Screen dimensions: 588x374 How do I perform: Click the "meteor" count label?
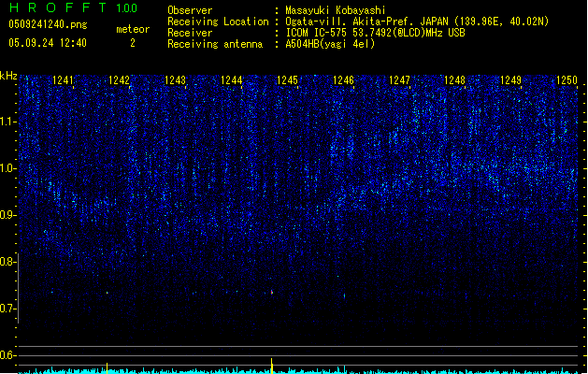pos(133,29)
